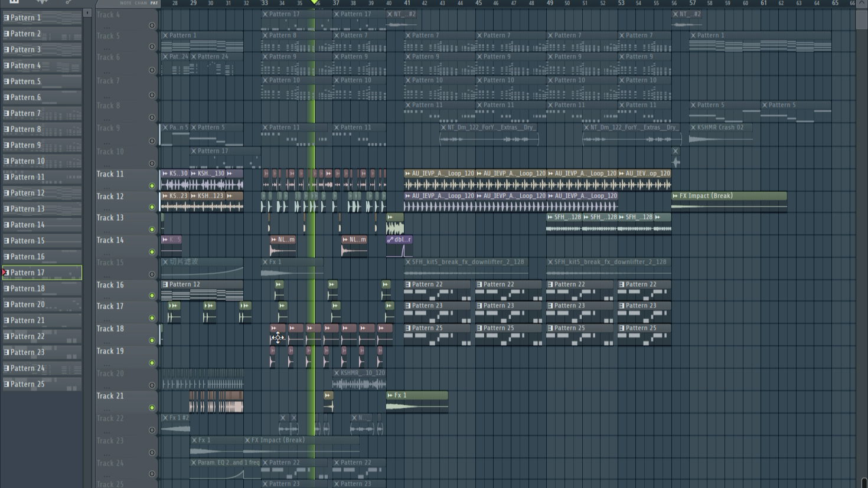The image size is (868, 488).
Task: Unmute Track 5 with its mute toggle
Action: (152, 47)
